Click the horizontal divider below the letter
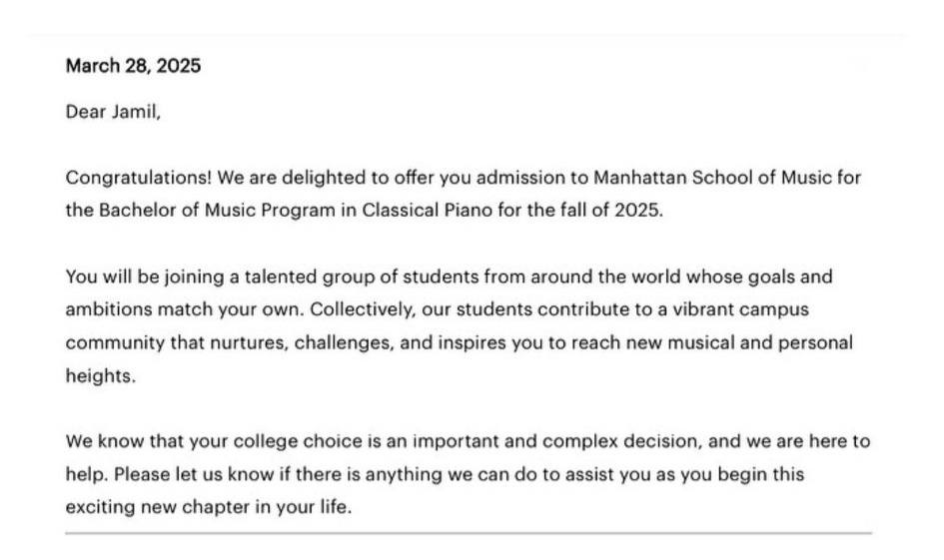The width and height of the screenshot is (944, 560). 469,533
